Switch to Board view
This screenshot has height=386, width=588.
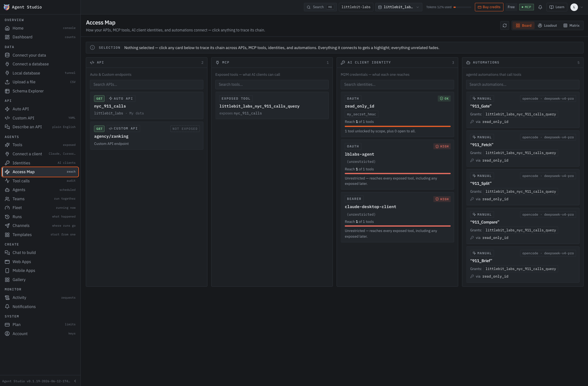(x=524, y=25)
